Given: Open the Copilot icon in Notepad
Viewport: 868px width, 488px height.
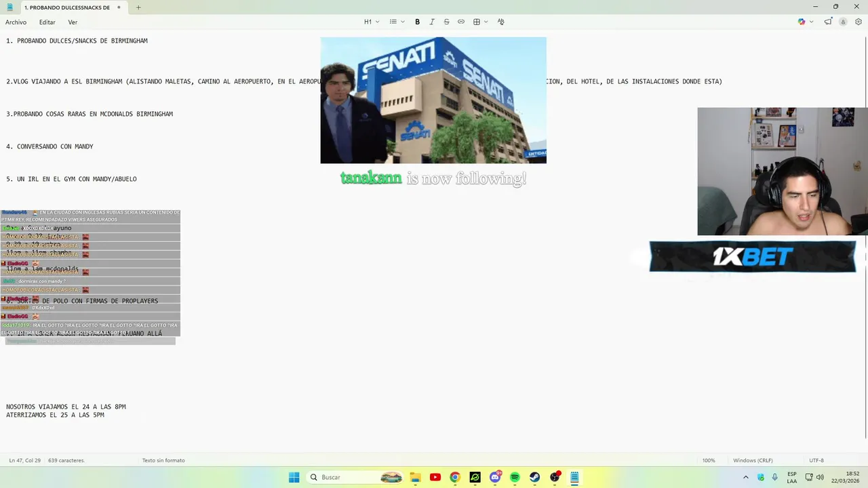Looking at the screenshot, I should [x=802, y=22].
